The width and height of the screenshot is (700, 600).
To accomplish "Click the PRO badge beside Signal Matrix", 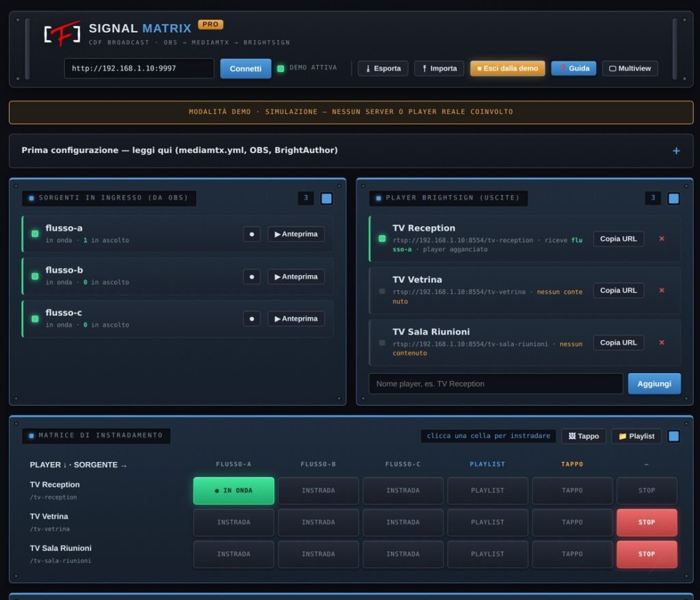I will (211, 25).
